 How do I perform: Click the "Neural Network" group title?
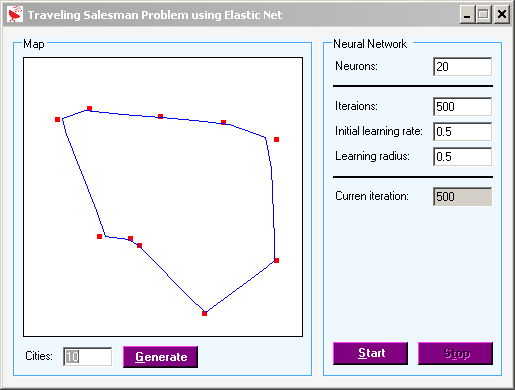coord(370,44)
